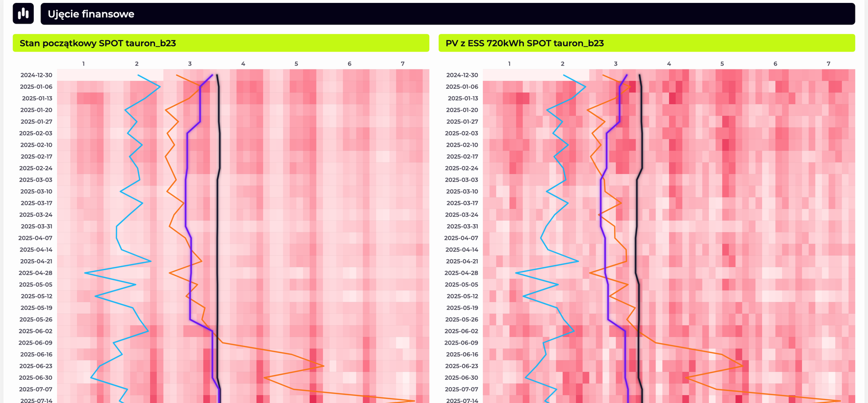Click column 2 label in Stan początkowy heatmap
This screenshot has height=403, width=868.
pyautogui.click(x=137, y=64)
